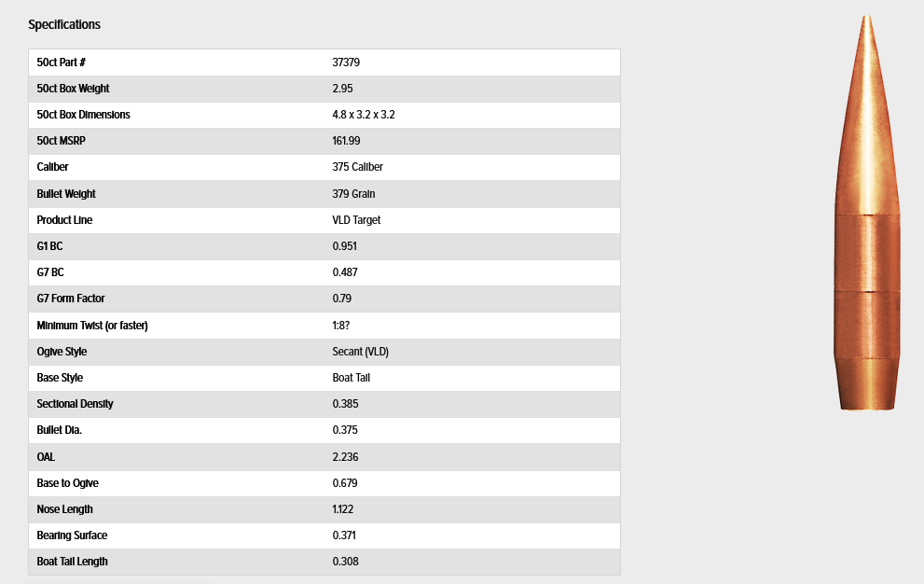Click the copper bullet product image
The width and height of the screenshot is (924, 584).
coord(867,215)
